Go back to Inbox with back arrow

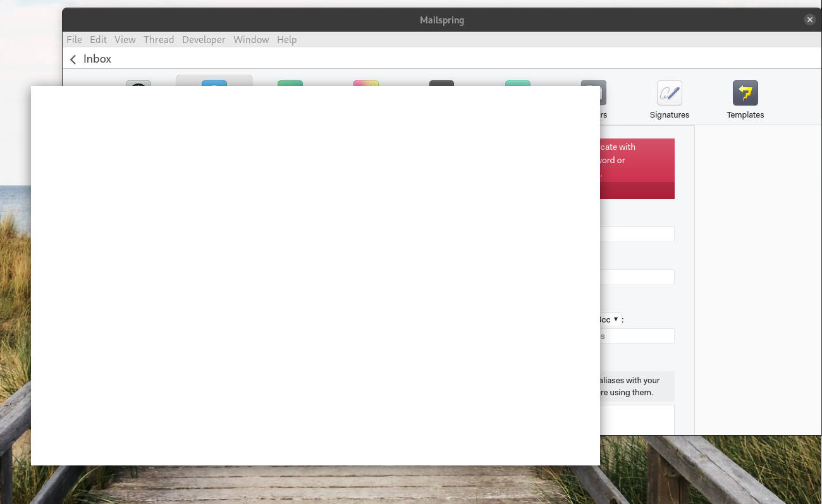pyautogui.click(x=73, y=59)
